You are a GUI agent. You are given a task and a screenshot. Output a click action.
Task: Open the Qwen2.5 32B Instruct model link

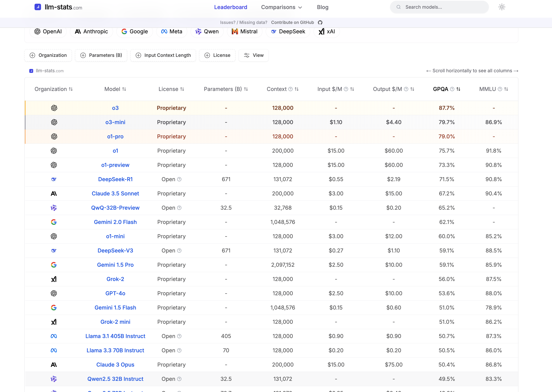[x=115, y=379]
